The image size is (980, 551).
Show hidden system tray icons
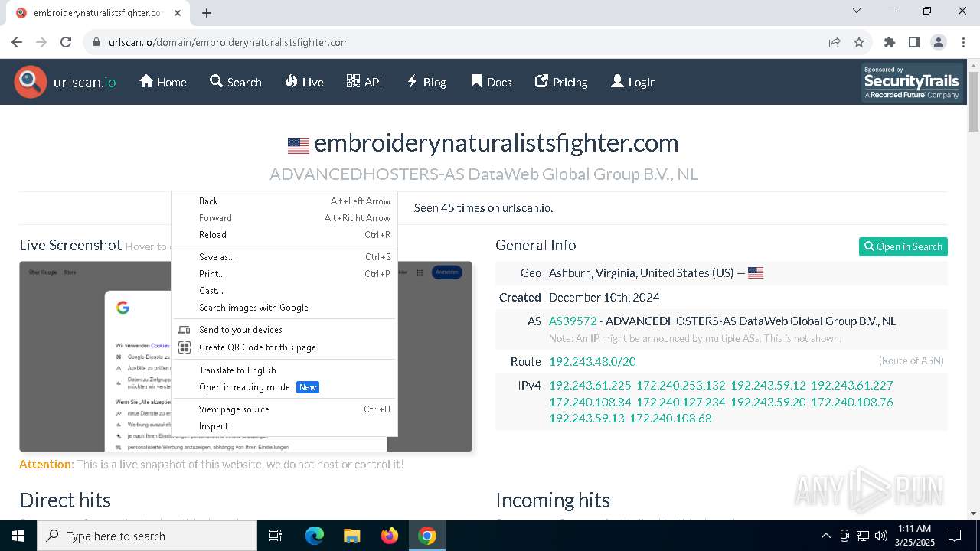click(825, 536)
